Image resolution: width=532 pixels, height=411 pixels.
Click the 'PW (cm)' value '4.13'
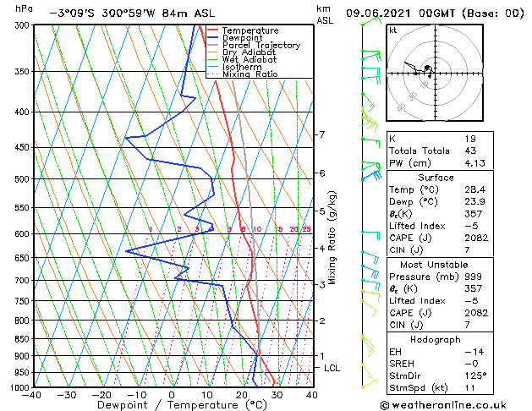(x=475, y=163)
